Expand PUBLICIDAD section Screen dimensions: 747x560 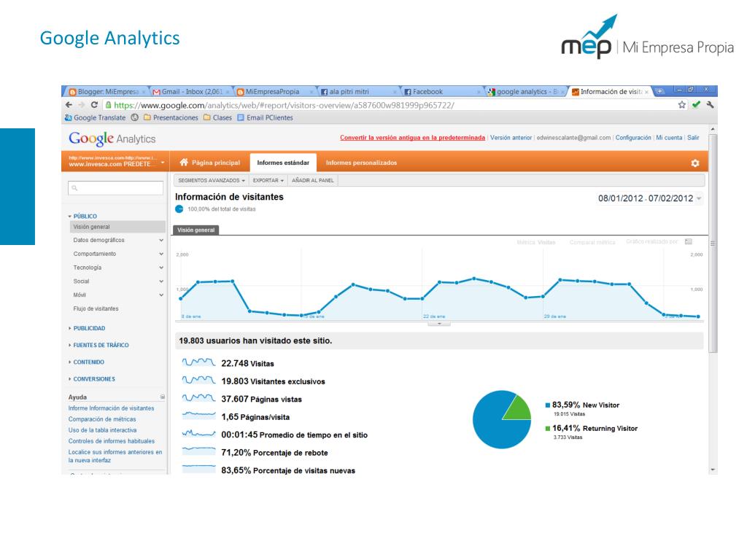(87, 328)
